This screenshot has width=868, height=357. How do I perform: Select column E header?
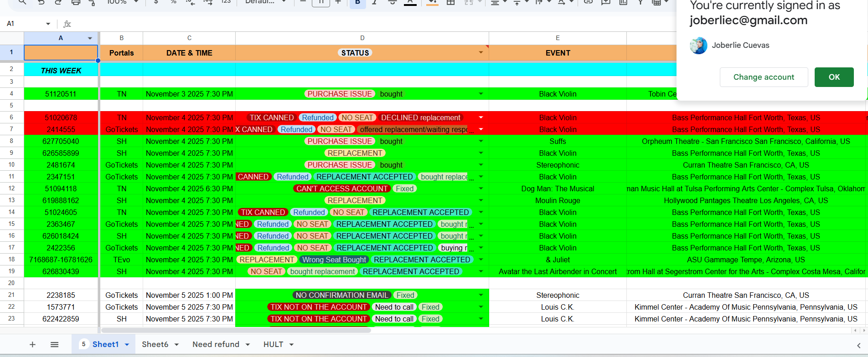(x=558, y=38)
